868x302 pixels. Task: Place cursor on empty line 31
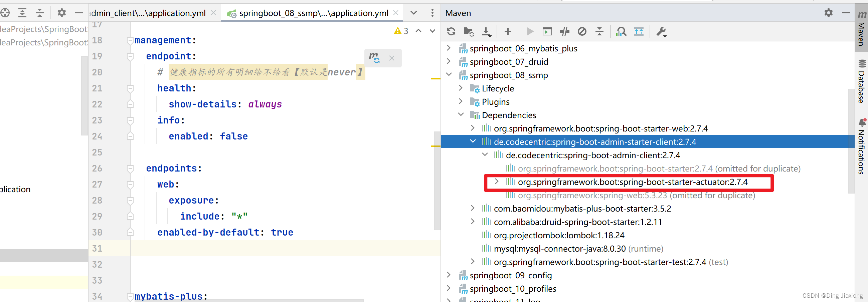(x=285, y=249)
